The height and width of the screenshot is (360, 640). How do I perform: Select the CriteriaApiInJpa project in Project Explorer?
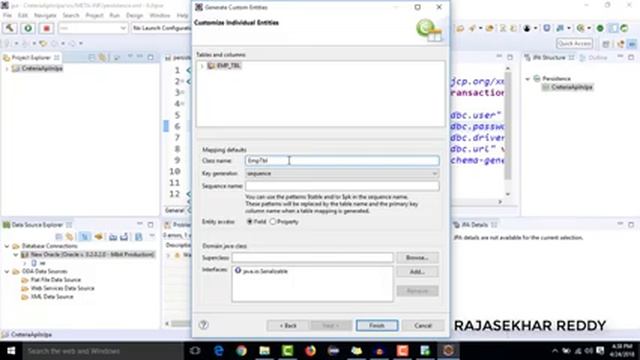[38, 69]
